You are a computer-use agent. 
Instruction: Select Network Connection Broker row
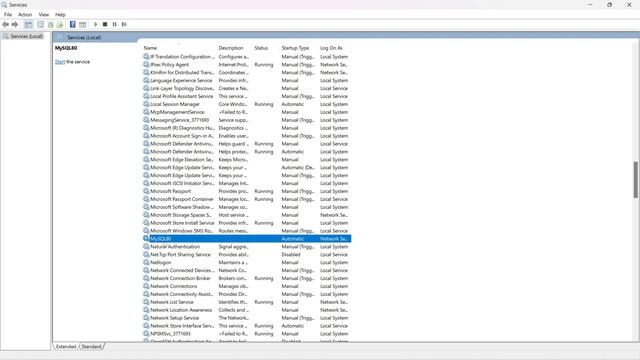pyautogui.click(x=247, y=278)
